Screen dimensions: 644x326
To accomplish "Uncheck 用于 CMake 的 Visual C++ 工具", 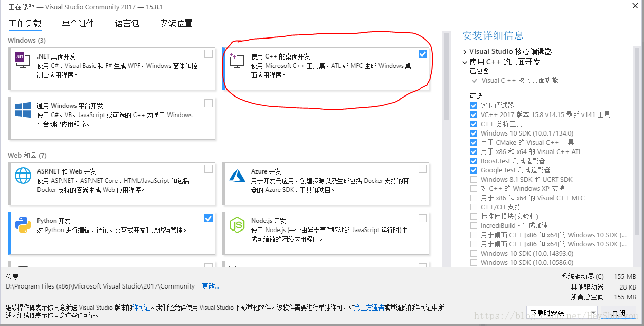I will coord(473,142).
